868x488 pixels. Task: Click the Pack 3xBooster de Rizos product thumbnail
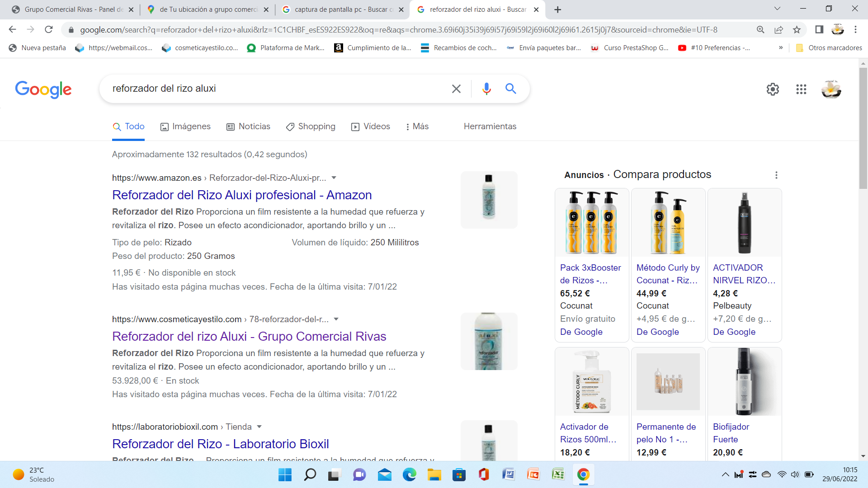tap(591, 222)
